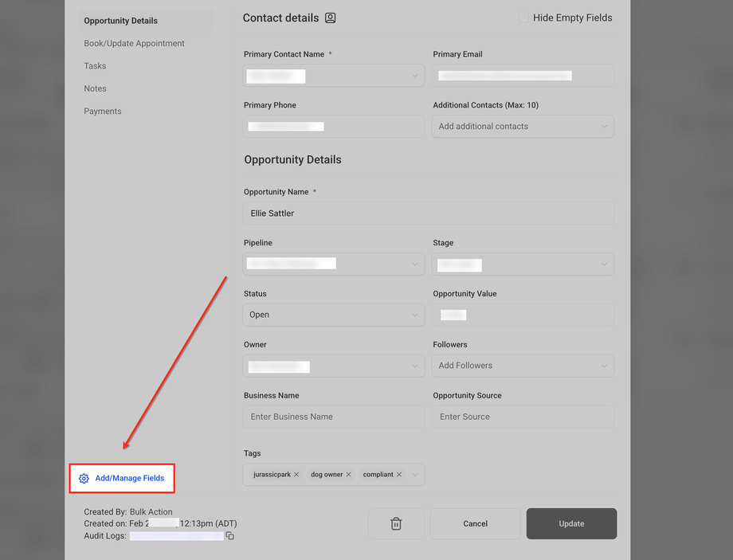The width and height of the screenshot is (733, 560).
Task: Open the Status dropdown showing Open
Action: (334, 315)
